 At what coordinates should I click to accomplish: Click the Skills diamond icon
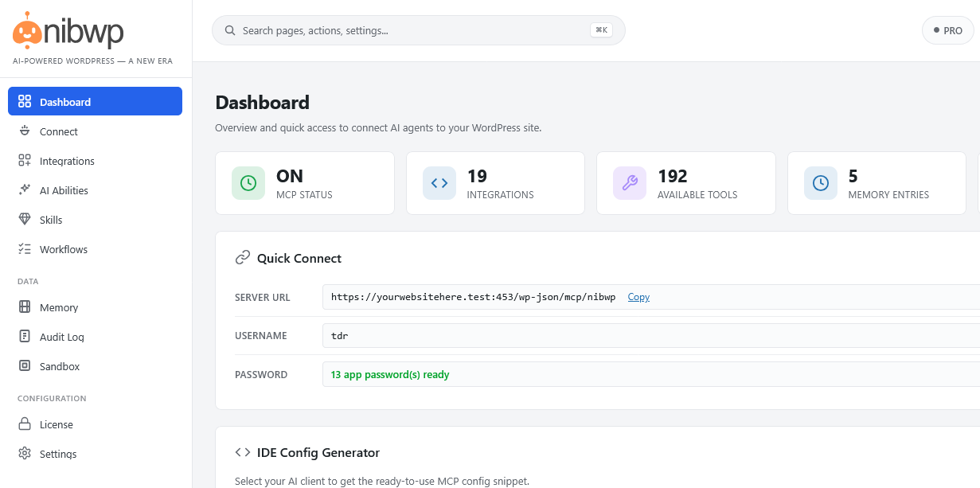25,220
